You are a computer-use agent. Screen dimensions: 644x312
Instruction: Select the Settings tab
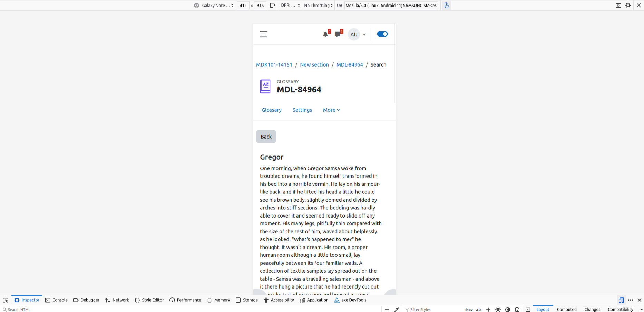302,110
